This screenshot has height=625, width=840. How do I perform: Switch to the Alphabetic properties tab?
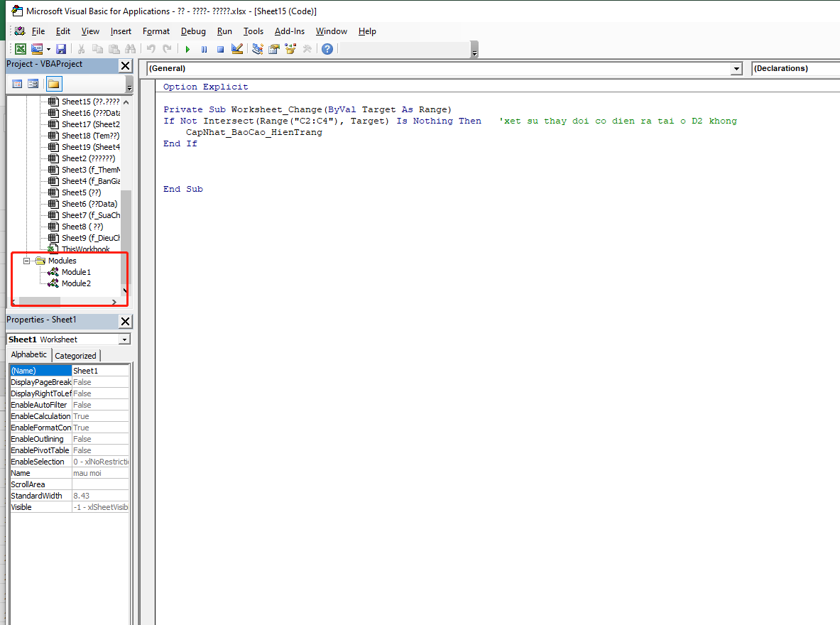(x=29, y=355)
